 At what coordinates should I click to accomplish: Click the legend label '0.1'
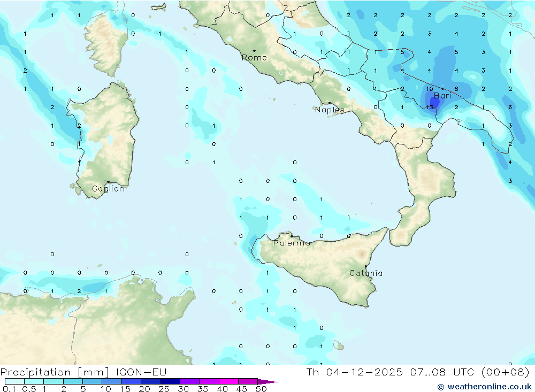(9, 389)
